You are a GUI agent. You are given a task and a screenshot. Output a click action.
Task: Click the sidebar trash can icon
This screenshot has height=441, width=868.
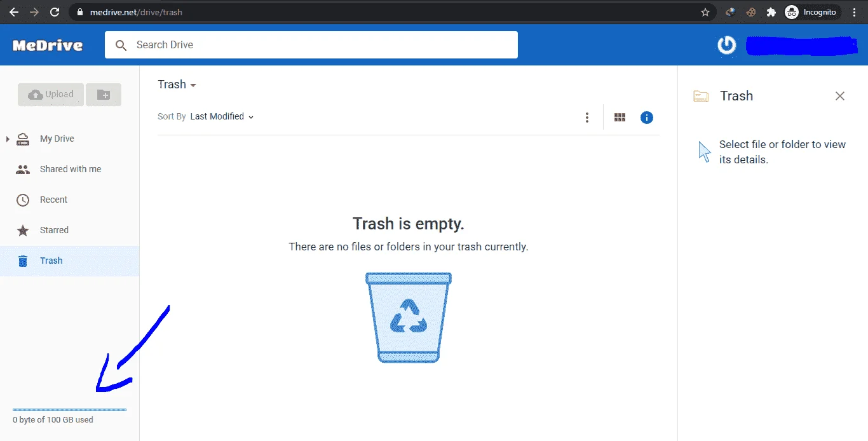click(23, 261)
